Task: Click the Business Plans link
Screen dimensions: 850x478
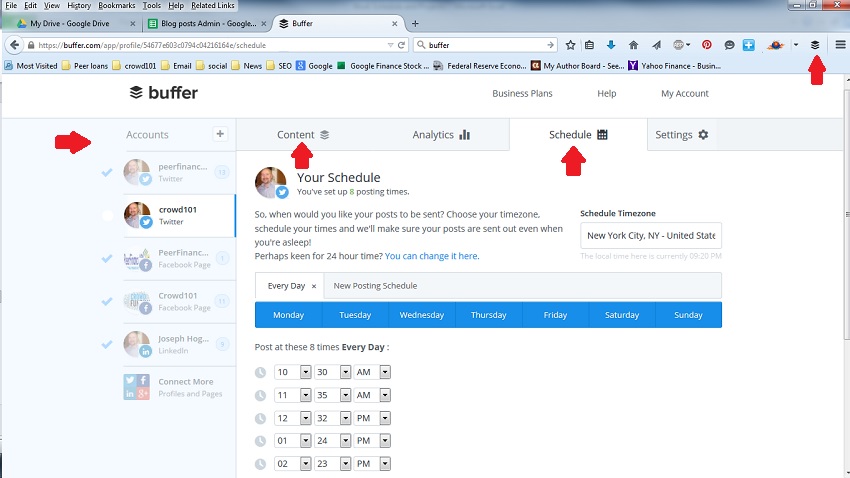Action: (x=522, y=93)
